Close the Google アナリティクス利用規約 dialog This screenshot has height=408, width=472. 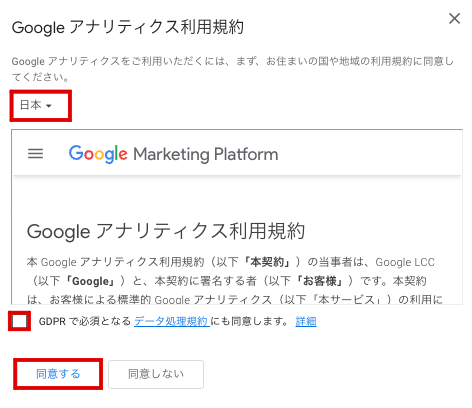point(454,19)
